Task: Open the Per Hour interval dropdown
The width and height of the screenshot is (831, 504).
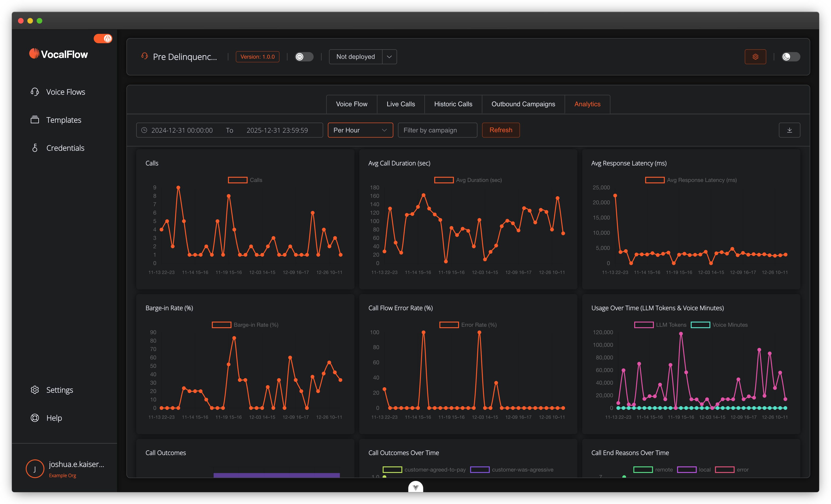Action: 360,130
